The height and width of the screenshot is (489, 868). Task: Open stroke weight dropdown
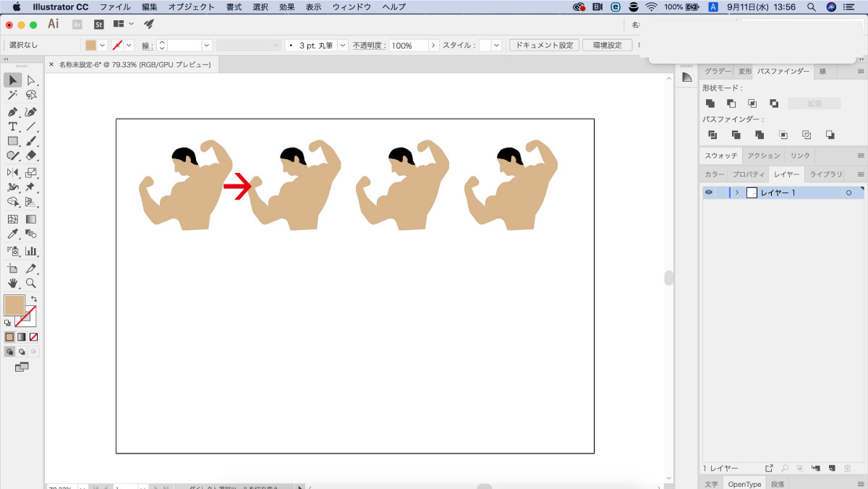[x=207, y=45]
